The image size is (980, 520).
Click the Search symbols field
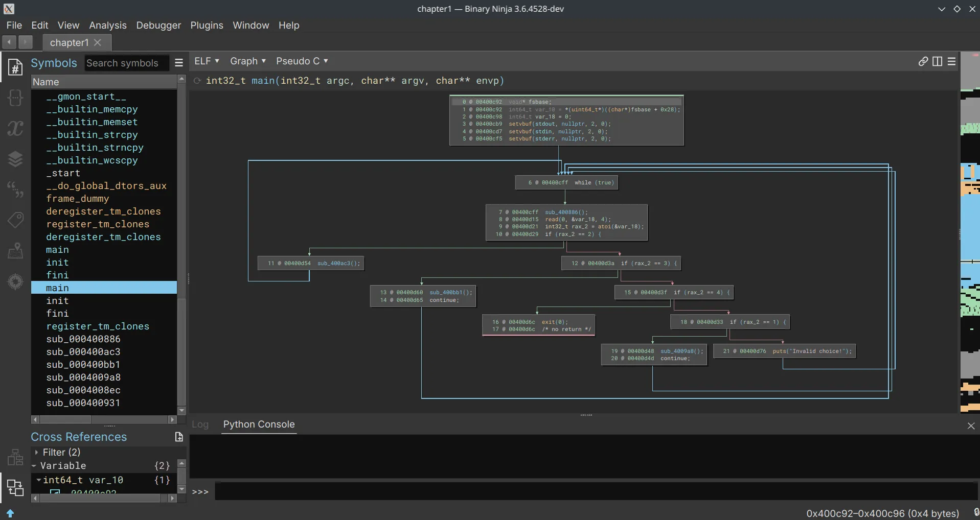click(126, 63)
